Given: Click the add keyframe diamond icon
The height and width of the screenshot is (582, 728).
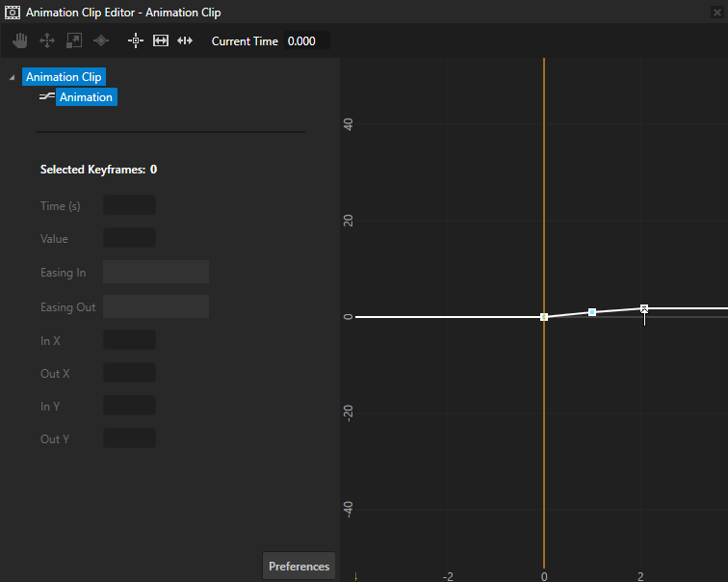Looking at the screenshot, I should point(100,40).
